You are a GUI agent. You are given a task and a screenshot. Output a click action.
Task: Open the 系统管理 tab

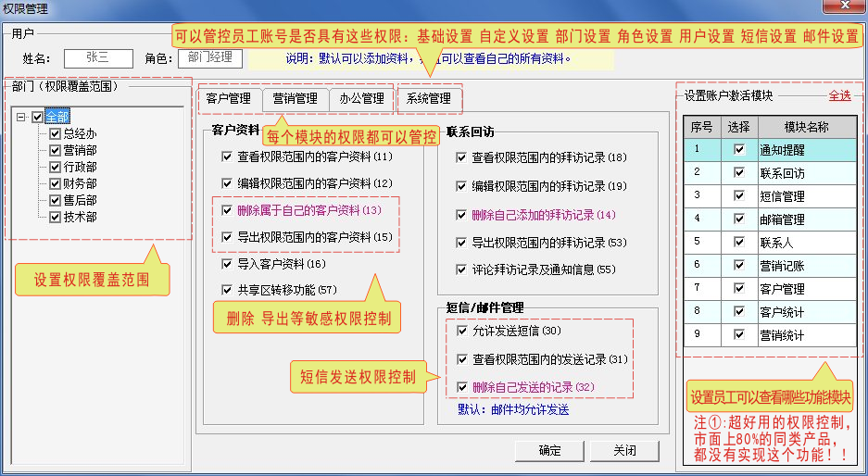click(429, 98)
